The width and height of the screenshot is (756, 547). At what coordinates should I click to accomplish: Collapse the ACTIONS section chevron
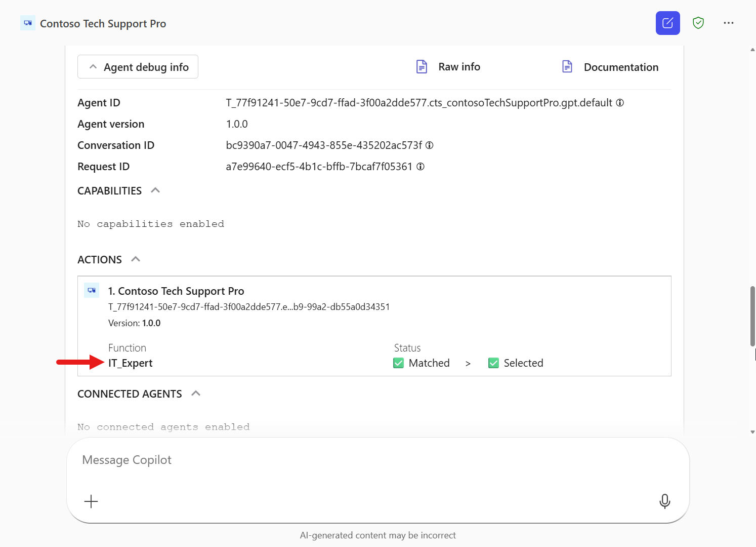coord(136,259)
